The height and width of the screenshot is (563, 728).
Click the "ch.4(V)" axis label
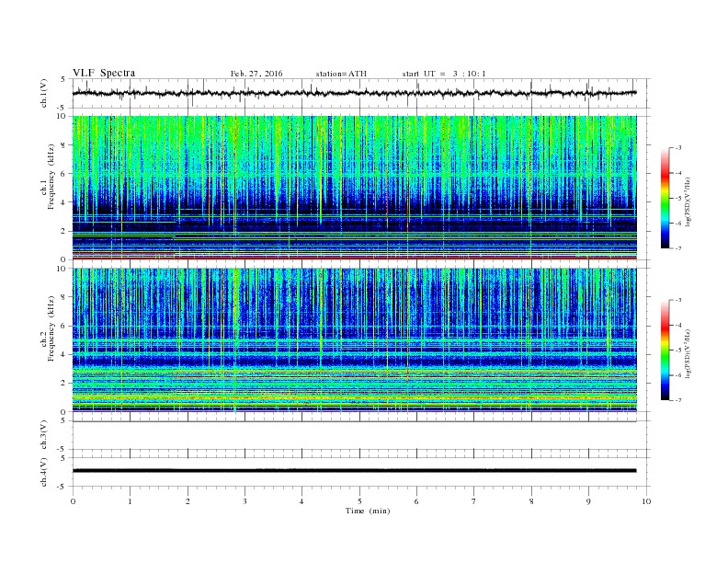[44, 472]
